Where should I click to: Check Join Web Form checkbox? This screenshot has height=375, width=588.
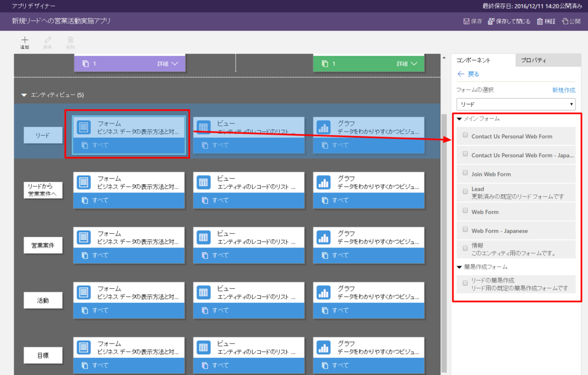point(465,173)
